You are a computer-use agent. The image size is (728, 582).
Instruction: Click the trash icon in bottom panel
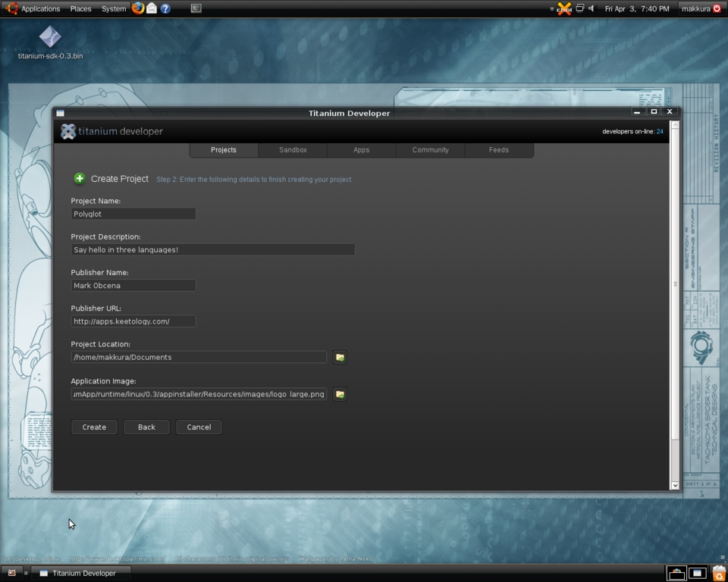point(718,573)
